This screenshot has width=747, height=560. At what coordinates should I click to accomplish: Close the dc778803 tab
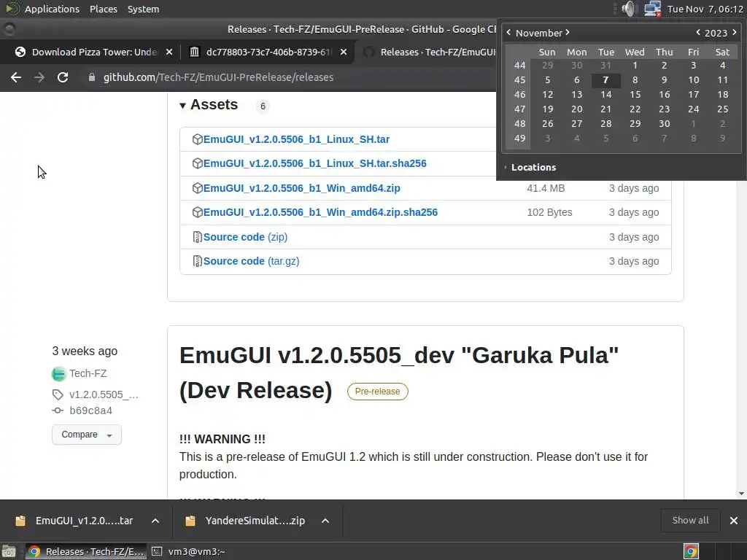pyautogui.click(x=344, y=52)
